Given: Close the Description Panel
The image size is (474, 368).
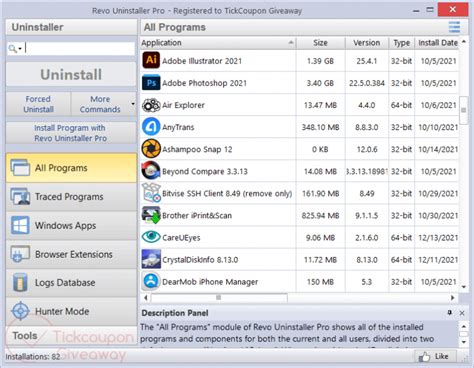Looking at the screenshot, I should [462, 313].
